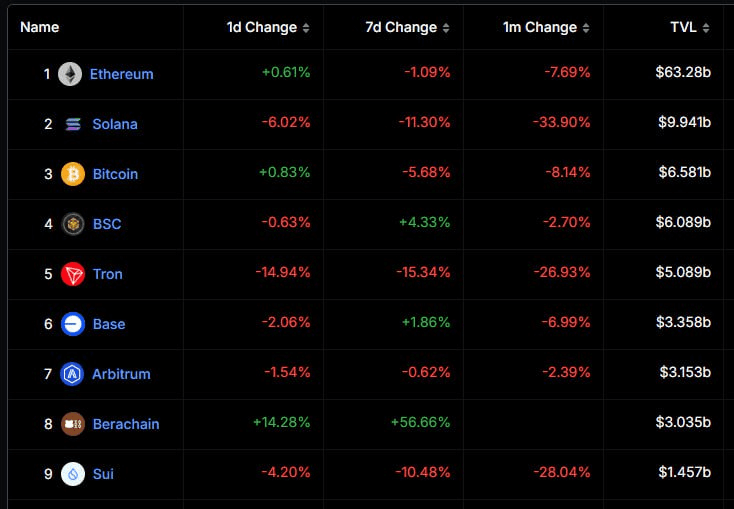Open the Ethereum chain link
The height and width of the screenshot is (509, 734).
click(121, 74)
